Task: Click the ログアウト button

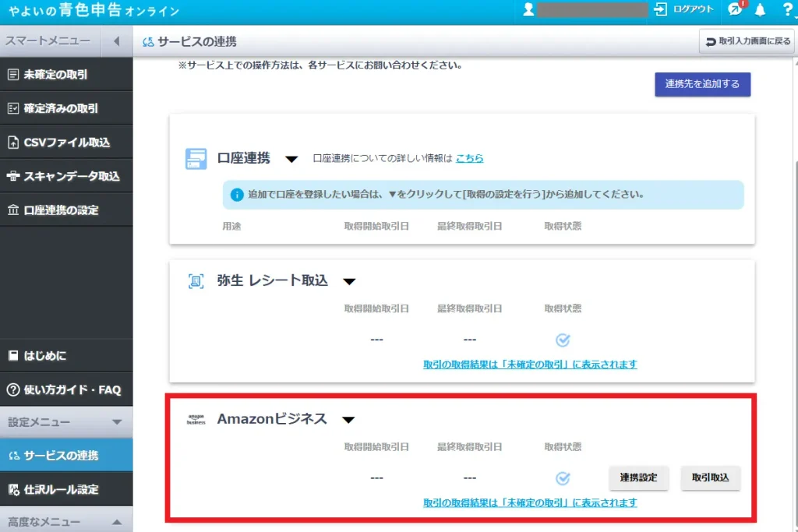Action: pyautogui.click(x=684, y=9)
